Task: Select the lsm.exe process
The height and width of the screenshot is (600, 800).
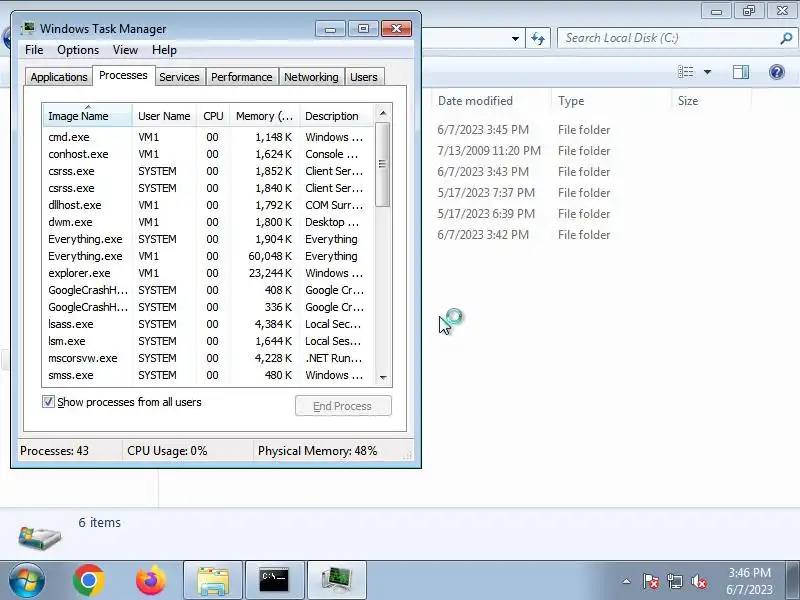Action: click(209, 341)
